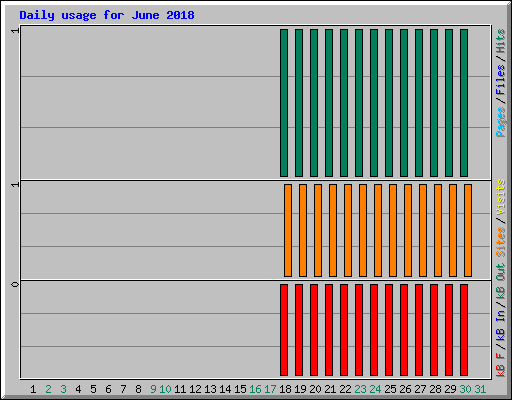512x400 pixels.
Task: Click day label 3 on the x-axis
Action: point(63,389)
